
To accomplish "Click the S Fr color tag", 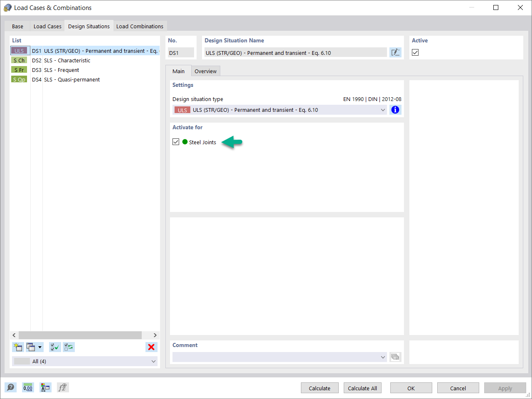I will [19, 70].
